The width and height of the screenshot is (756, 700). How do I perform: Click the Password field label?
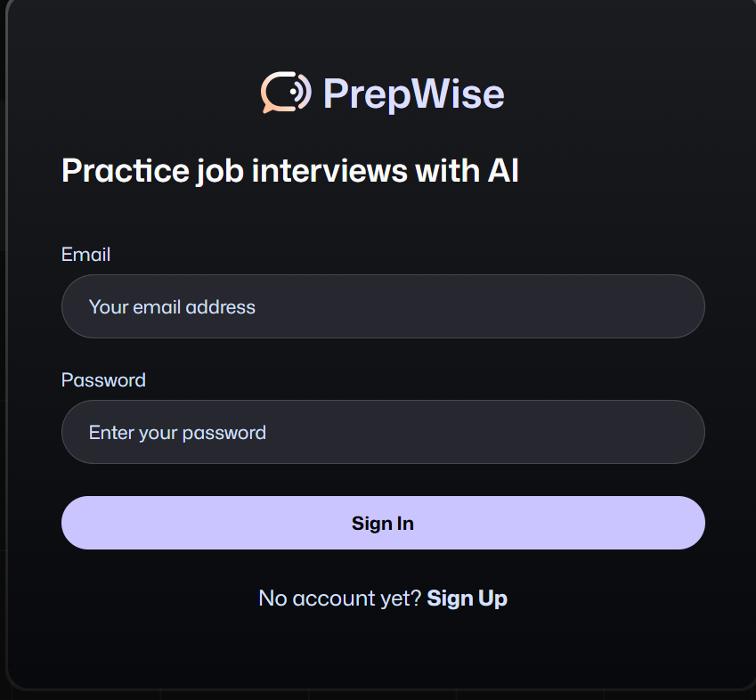pos(103,380)
